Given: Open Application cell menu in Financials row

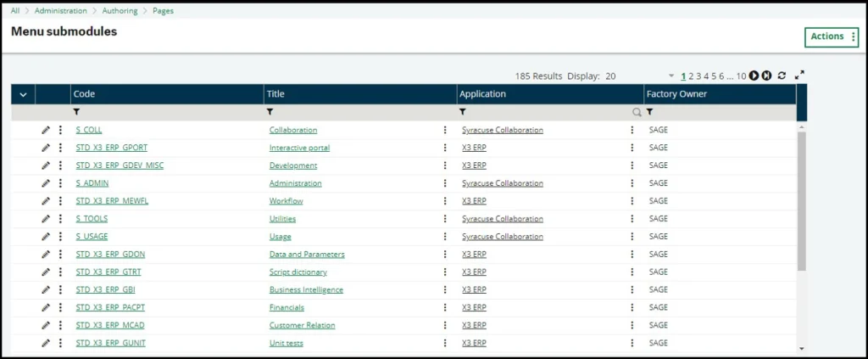Looking at the screenshot, I should 632,307.
